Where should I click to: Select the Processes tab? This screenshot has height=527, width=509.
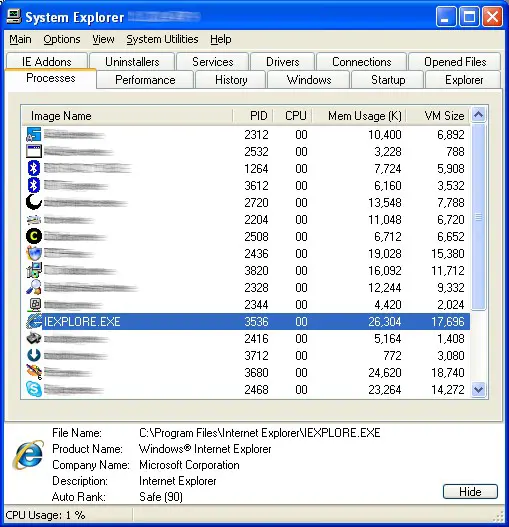51,78
